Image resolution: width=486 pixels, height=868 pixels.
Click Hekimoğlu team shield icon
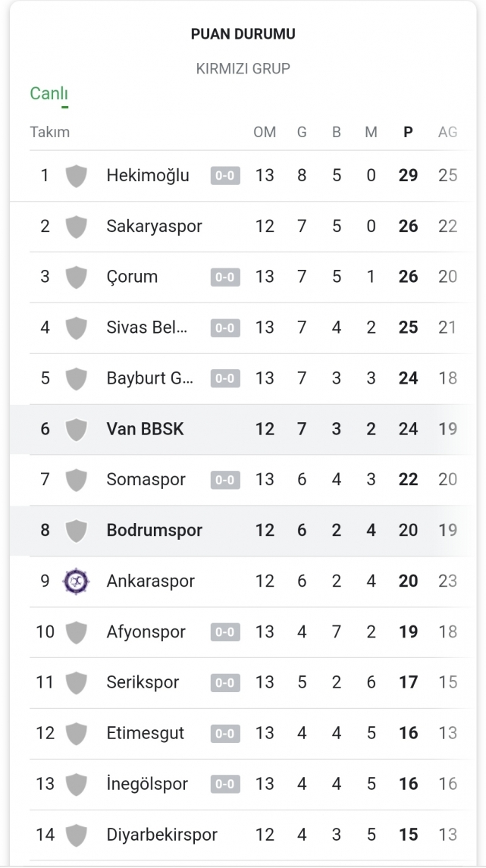(x=76, y=176)
